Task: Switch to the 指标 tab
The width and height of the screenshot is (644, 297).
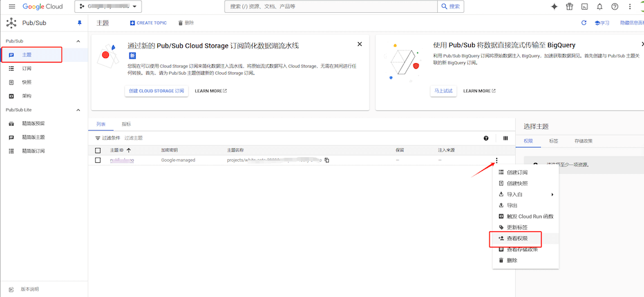Action: [126, 124]
